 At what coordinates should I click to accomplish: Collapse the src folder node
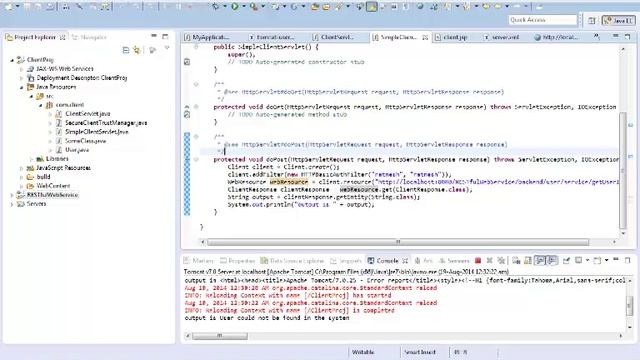point(31,96)
